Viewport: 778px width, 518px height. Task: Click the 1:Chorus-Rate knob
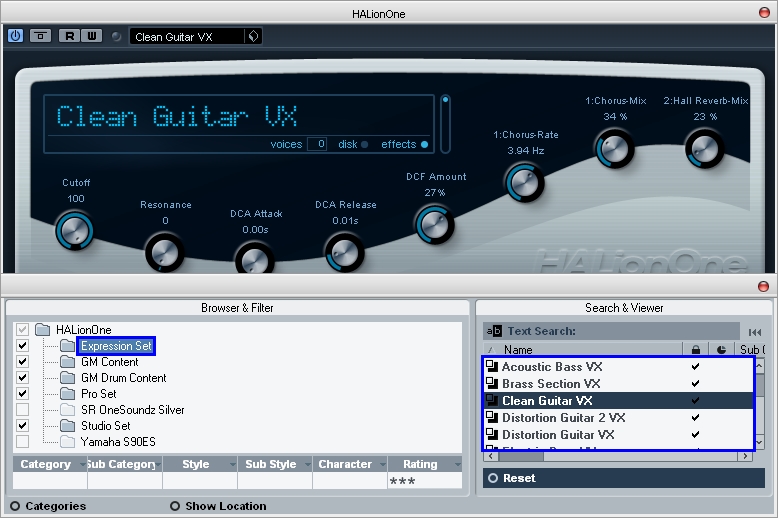click(524, 183)
